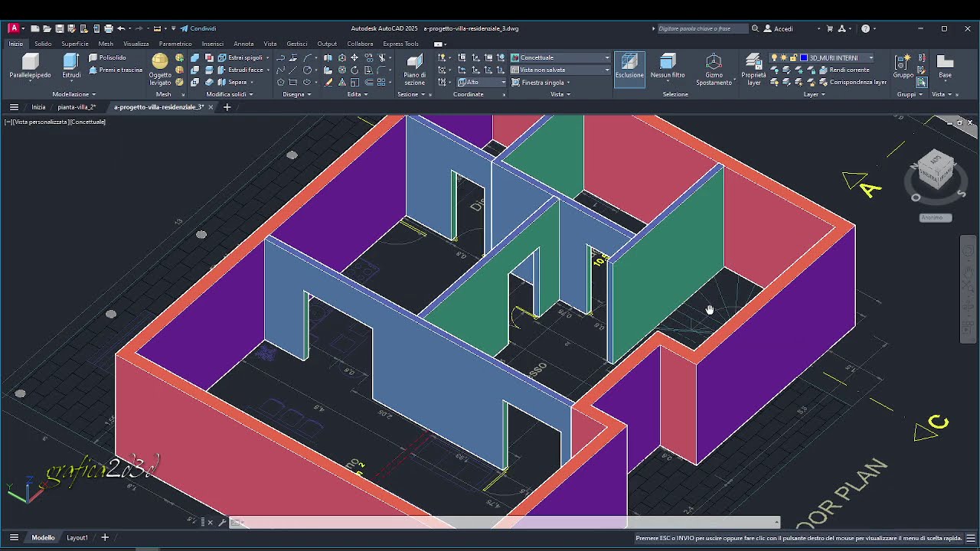
Task: Add a new drawing tab with plus
Action: pos(227,107)
